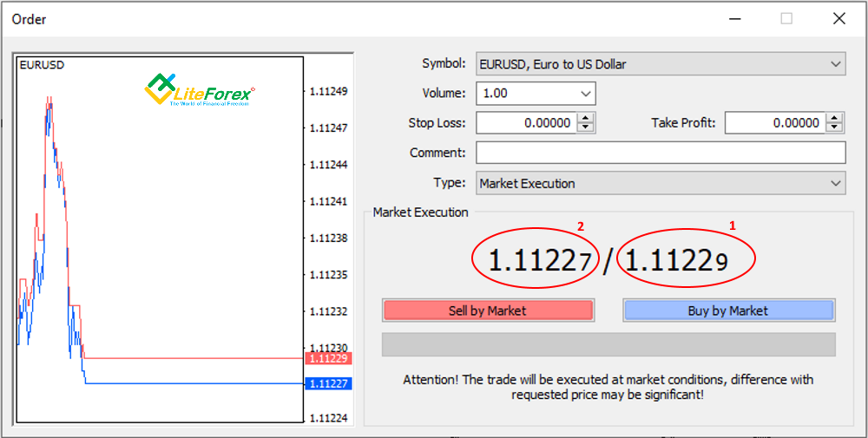Screen dimensions: 868x438
Task: Click the Sell by Market button
Action: [488, 311]
